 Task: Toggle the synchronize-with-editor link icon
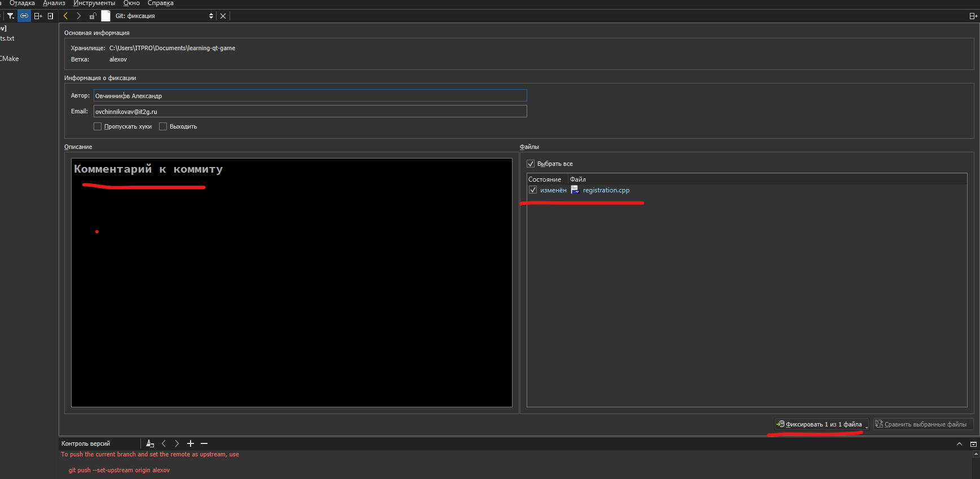pyautogui.click(x=24, y=16)
